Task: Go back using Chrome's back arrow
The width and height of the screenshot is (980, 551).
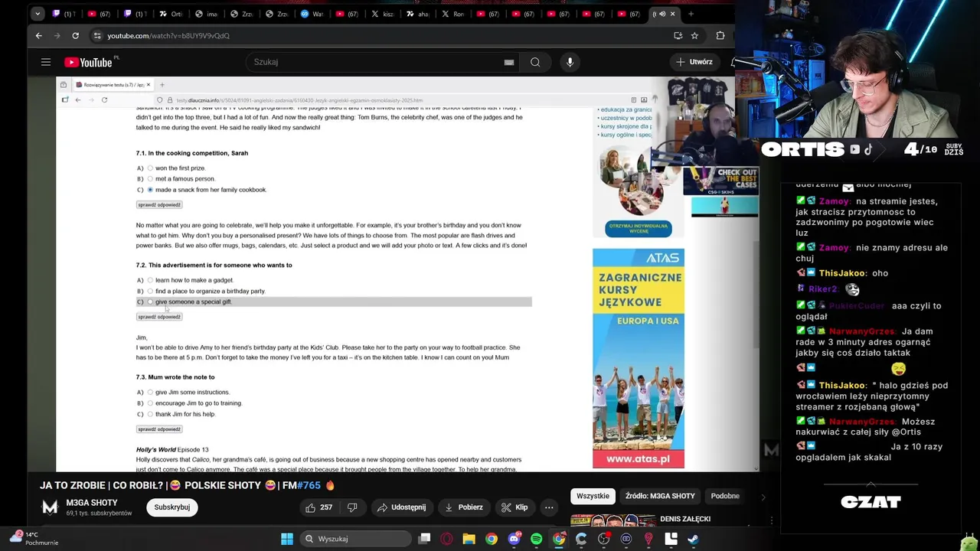Action: 39,35
